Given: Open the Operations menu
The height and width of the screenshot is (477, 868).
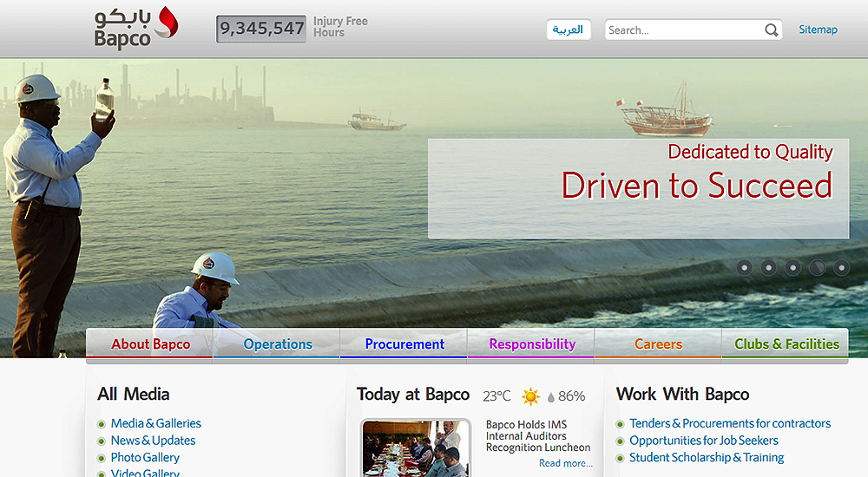Looking at the screenshot, I should (277, 343).
